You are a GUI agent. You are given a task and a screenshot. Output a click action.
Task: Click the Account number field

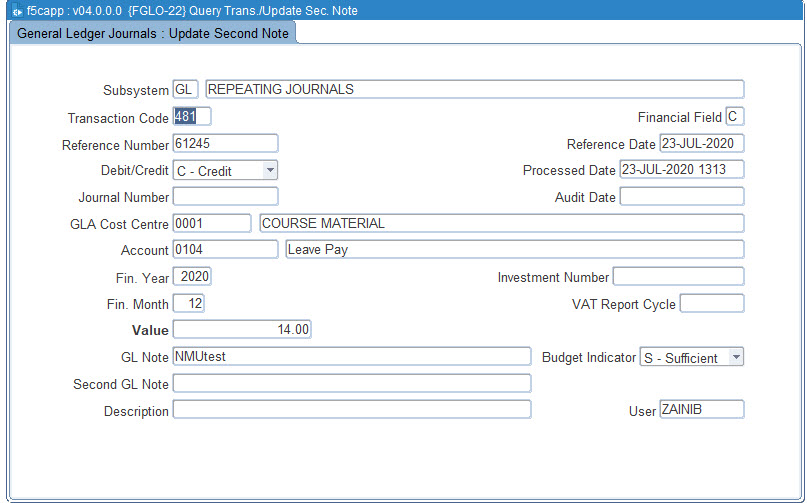tap(225, 249)
